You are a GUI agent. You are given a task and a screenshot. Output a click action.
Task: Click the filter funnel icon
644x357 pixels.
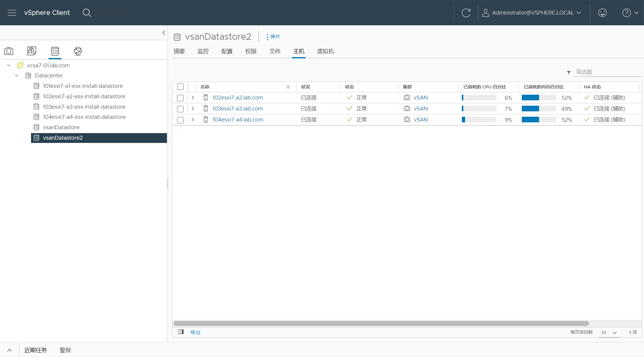(x=569, y=72)
